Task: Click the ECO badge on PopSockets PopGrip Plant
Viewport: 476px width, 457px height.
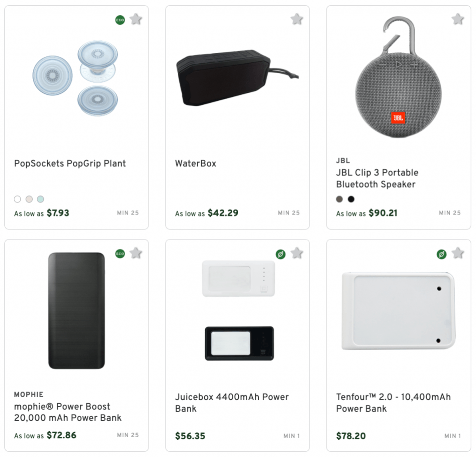Action: point(119,20)
